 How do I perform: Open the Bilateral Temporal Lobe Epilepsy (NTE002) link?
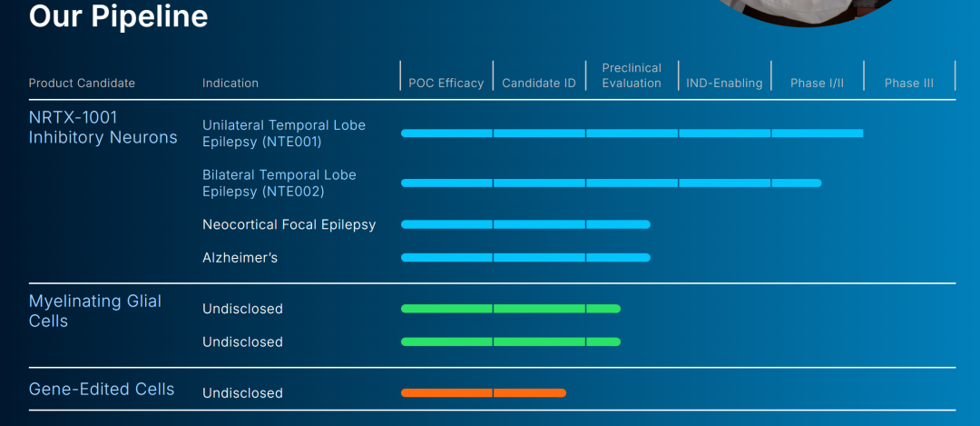pyautogui.click(x=279, y=183)
